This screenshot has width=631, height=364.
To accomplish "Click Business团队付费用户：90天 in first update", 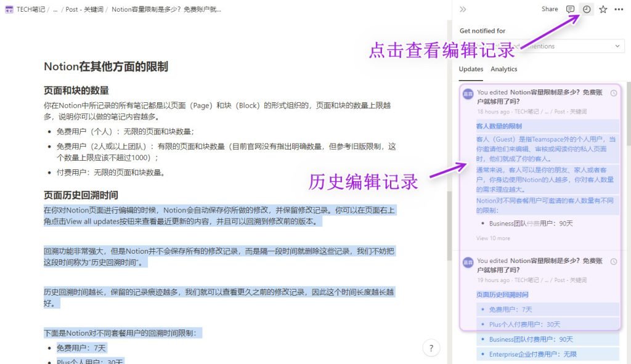I will pyautogui.click(x=531, y=223).
